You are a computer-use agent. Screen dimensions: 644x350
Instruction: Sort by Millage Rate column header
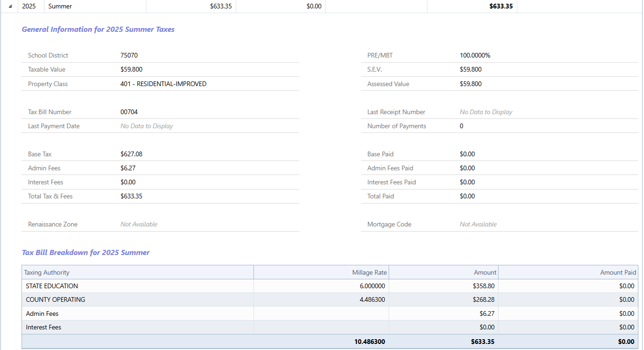tap(369, 272)
